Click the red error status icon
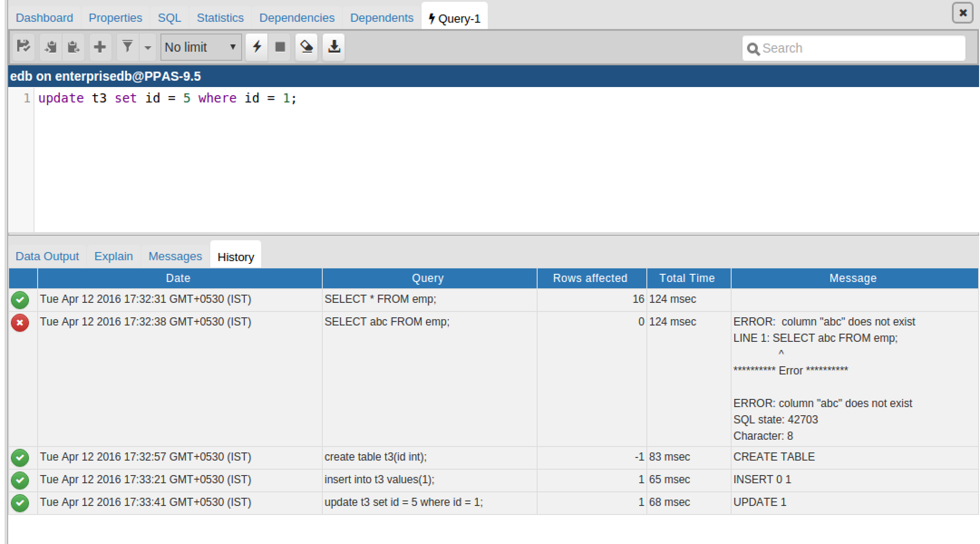This screenshot has height=544, width=980. (20, 323)
